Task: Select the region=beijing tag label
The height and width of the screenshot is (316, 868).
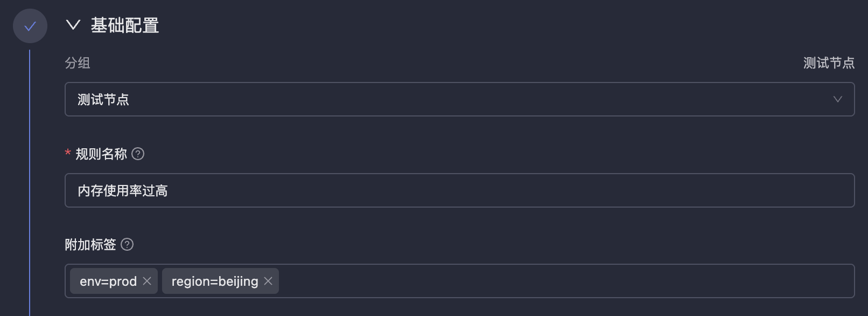Action: pos(215,281)
